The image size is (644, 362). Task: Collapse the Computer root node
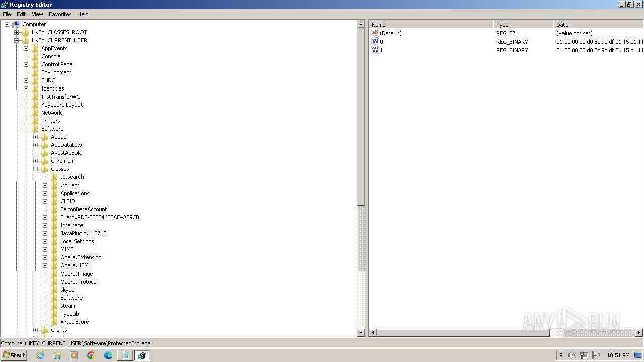(7, 24)
